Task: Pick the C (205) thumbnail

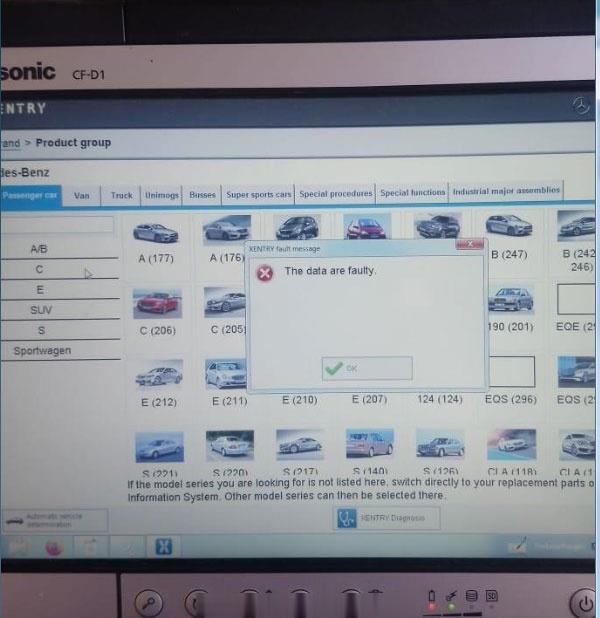Action: (225, 302)
